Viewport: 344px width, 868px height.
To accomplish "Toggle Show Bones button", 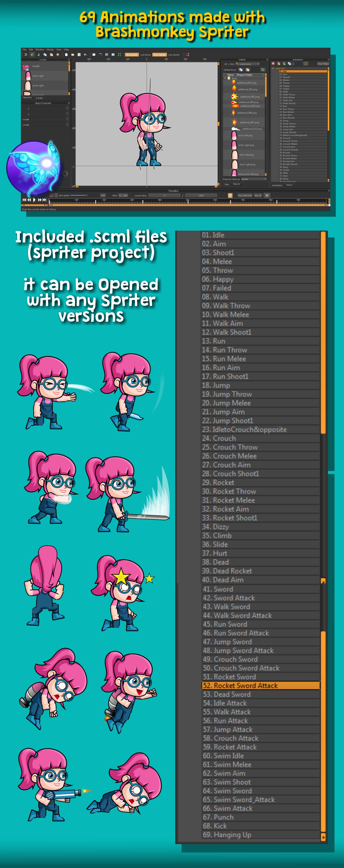I will tap(132, 55).
